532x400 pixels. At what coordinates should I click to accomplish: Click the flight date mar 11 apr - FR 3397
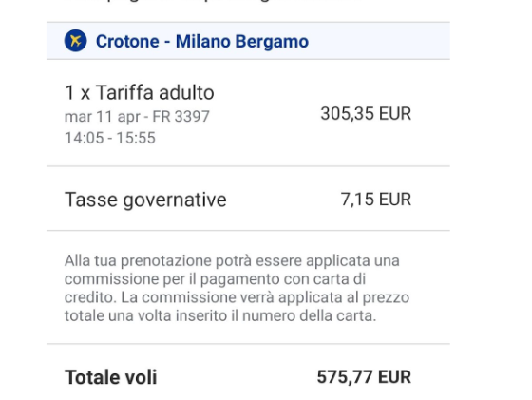click(x=137, y=116)
